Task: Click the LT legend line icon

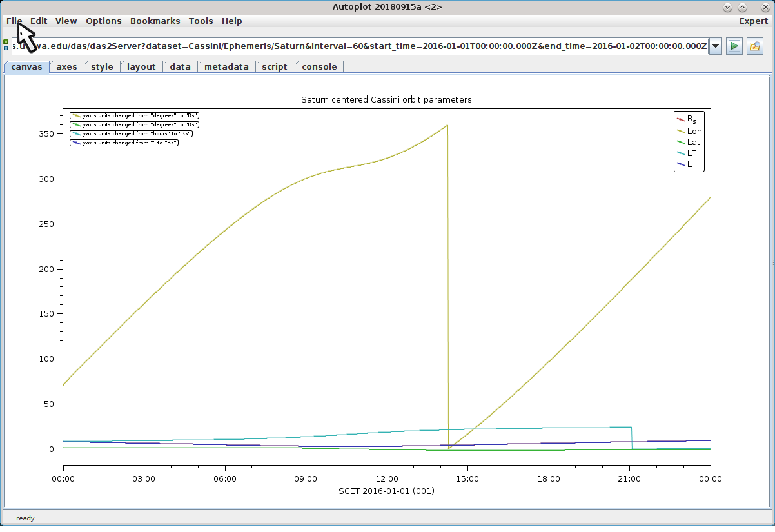Action: pyautogui.click(x=680, y=153)
